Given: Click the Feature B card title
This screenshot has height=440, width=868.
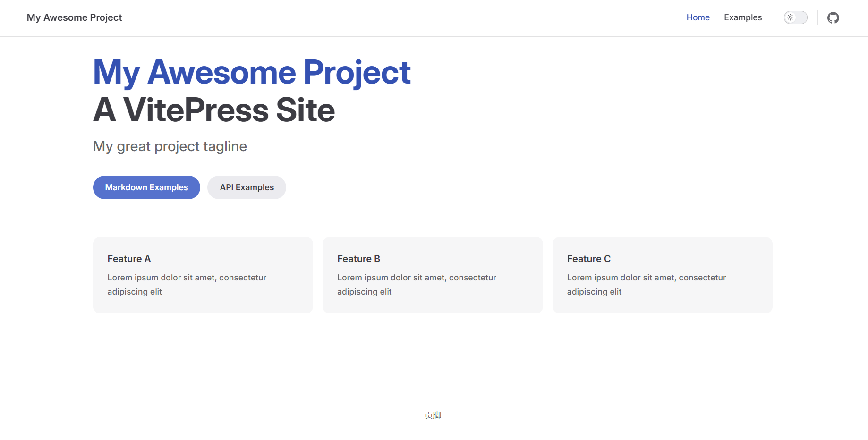Looking at the screenshot, I should click(x=358, y=259).
